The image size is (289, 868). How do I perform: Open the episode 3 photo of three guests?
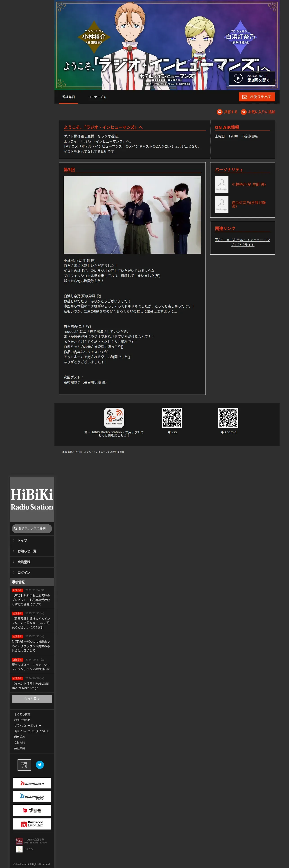tap(132, 215)
